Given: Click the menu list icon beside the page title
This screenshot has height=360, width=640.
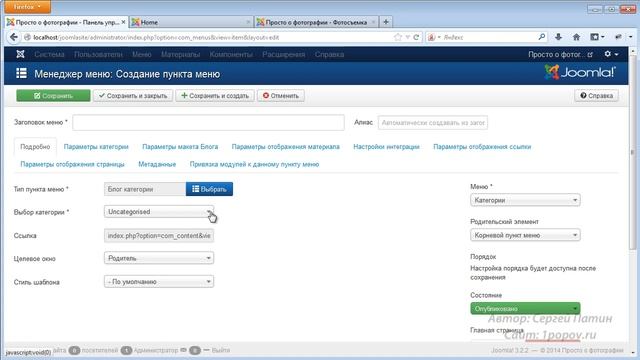Looking at the screenshot, I should click(21, 73).
